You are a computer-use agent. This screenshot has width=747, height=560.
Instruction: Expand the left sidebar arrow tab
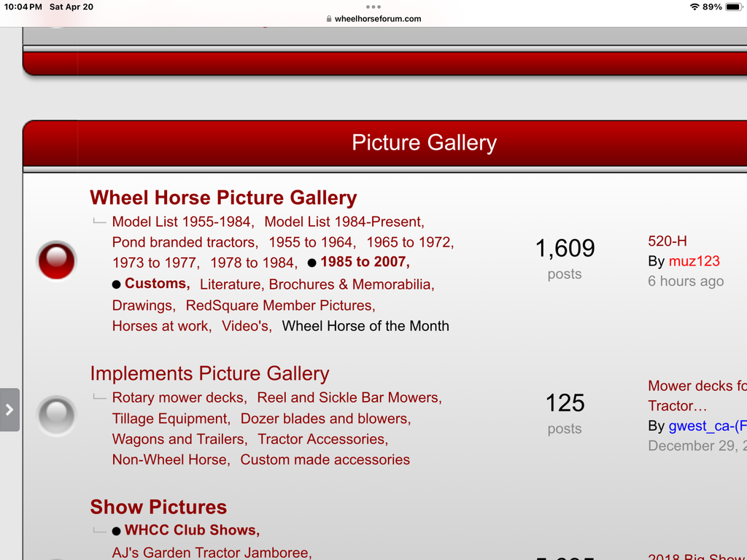tap(9, 410)
